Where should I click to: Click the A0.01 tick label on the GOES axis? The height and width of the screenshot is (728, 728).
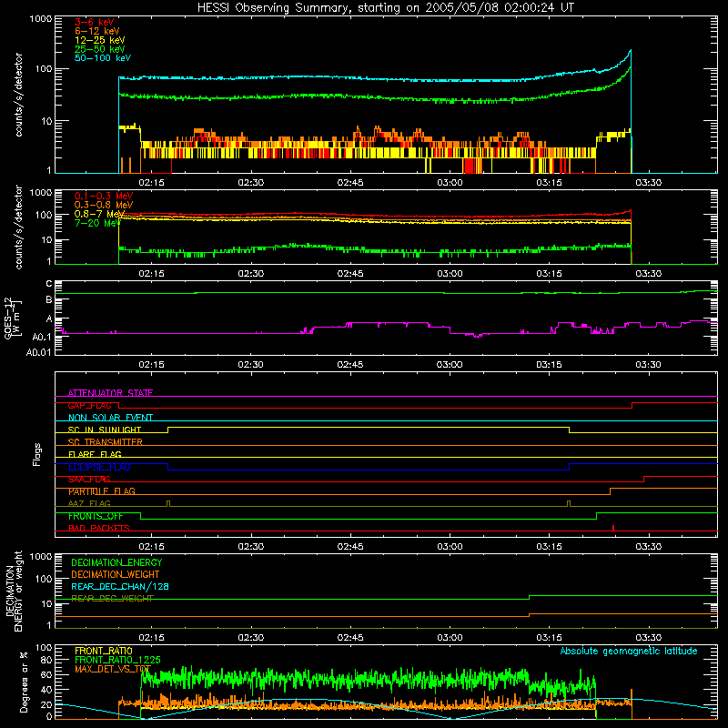39,352
